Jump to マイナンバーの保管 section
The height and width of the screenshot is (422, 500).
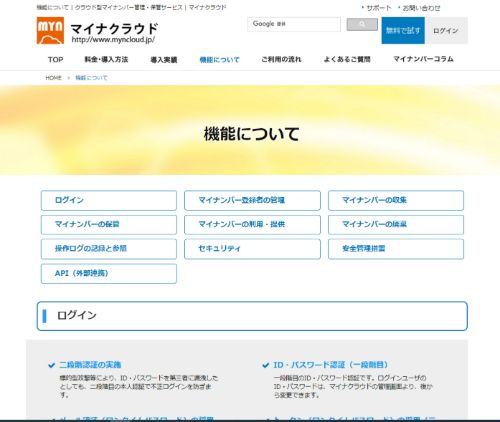coord(109,224)
